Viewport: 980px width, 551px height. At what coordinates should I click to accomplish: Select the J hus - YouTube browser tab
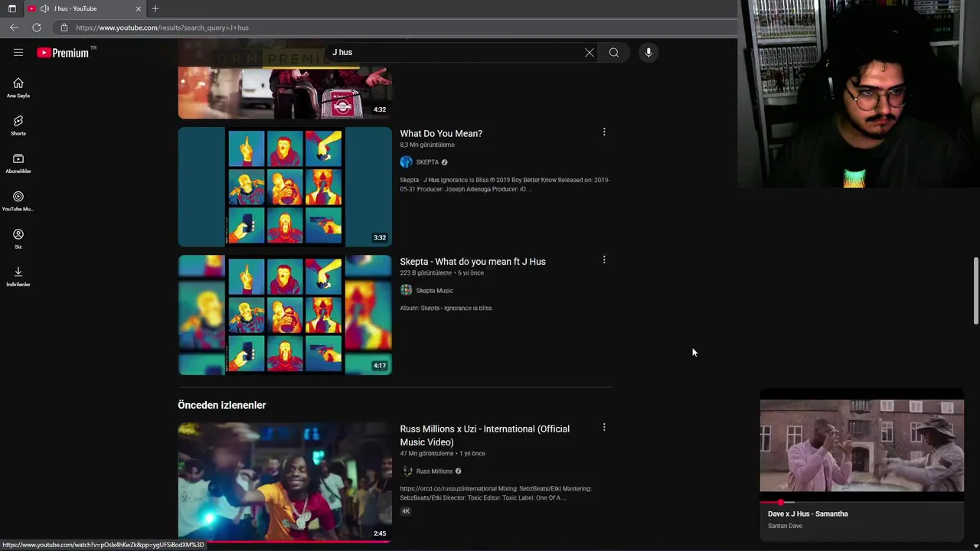pyautogui.click(x=84, y=8)
